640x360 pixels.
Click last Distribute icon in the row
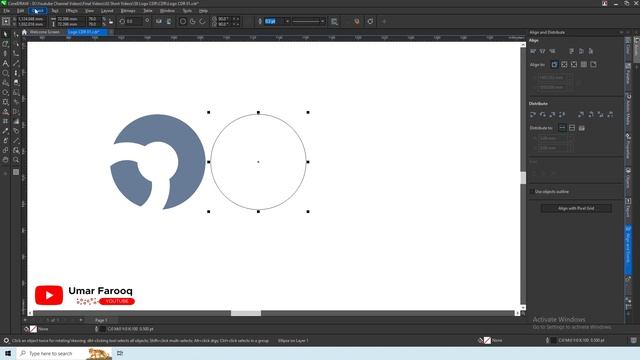tap(610, 115)
